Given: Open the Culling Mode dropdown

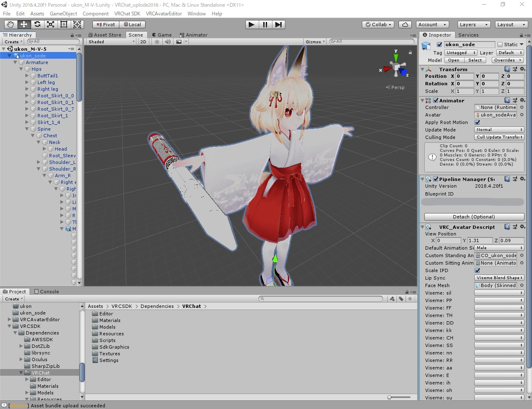Looking at the screenshot, I should coord(499,137).
